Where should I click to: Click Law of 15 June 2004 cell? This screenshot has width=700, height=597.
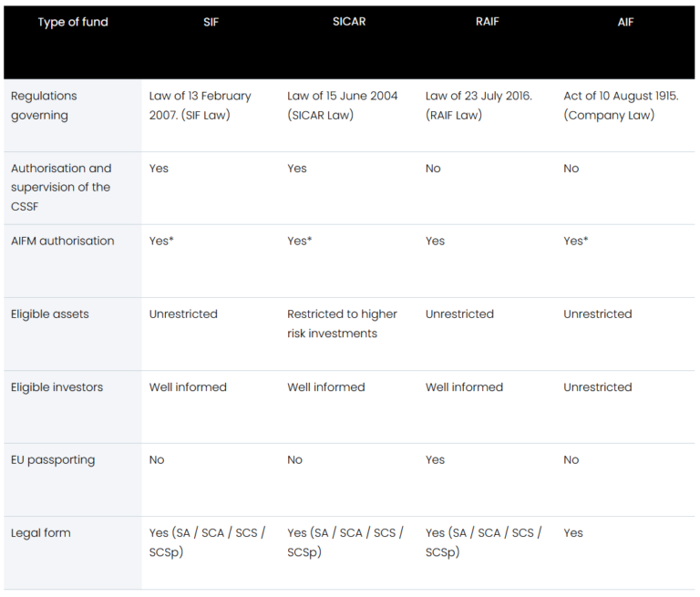coord(343,106)
